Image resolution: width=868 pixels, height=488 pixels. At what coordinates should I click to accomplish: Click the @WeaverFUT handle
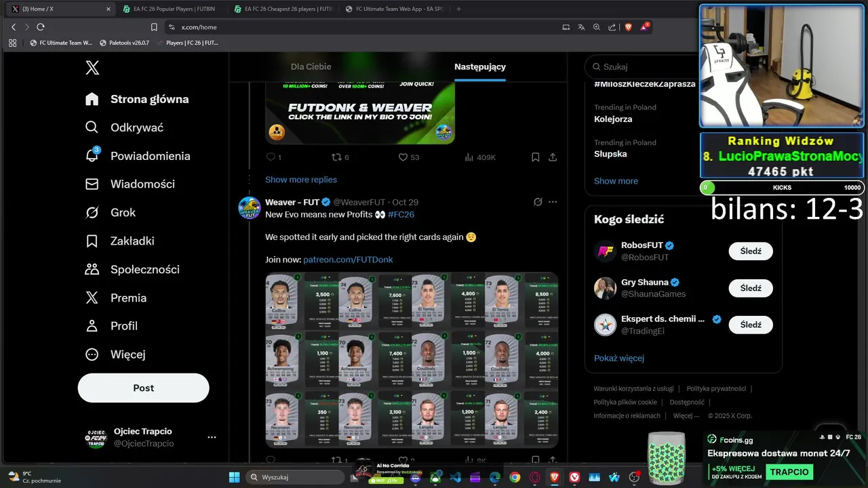pyautogui.click(x=359, y=203)
